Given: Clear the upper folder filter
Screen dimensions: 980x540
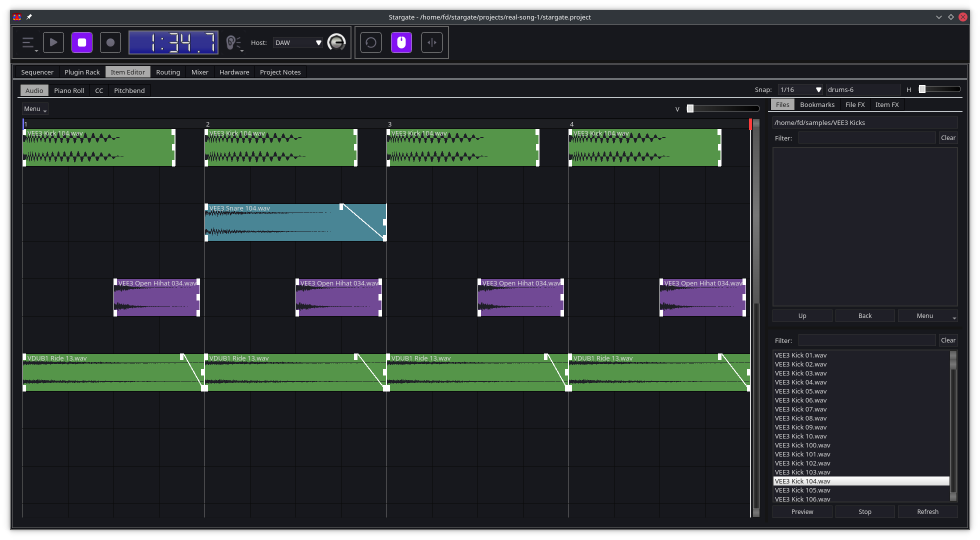Looking at the screenshot, I should 948,138.
